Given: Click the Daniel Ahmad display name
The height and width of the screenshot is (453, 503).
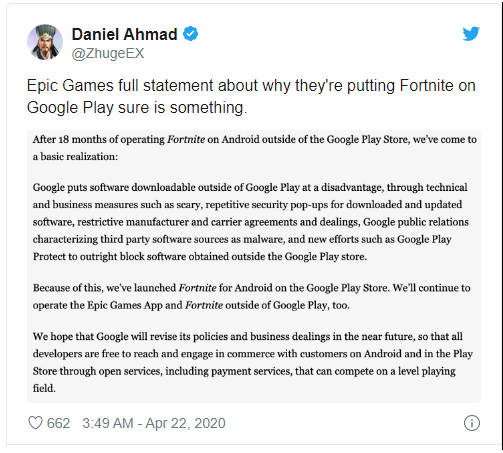Looking at the screenshot, I should pyautogui.click(x=124, y=34).
